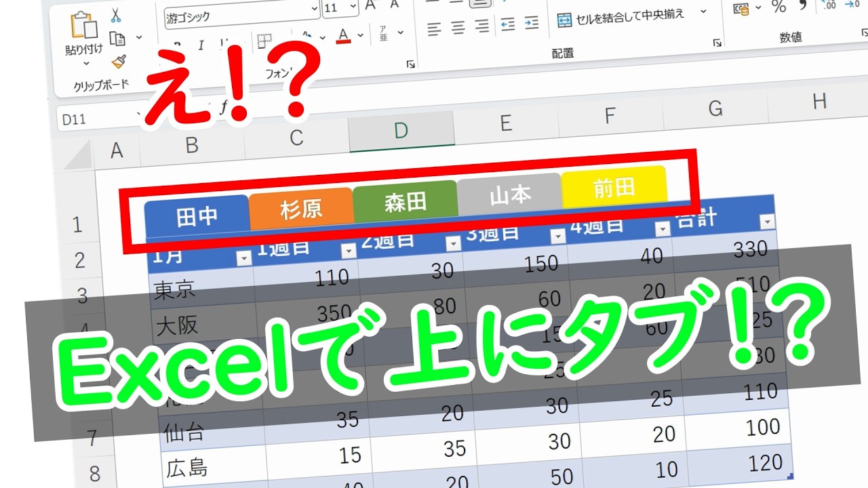Toggle align left
868x488 pixels.
(x=434, y=28)
